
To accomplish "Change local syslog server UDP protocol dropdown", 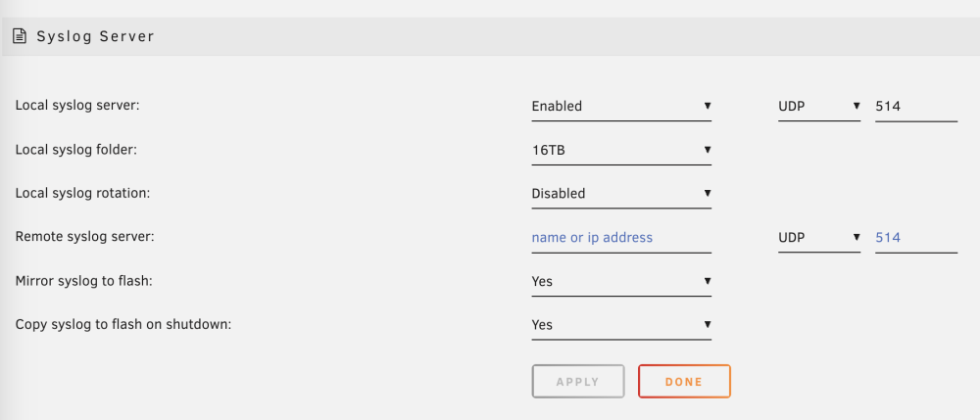I will point(819,106).
